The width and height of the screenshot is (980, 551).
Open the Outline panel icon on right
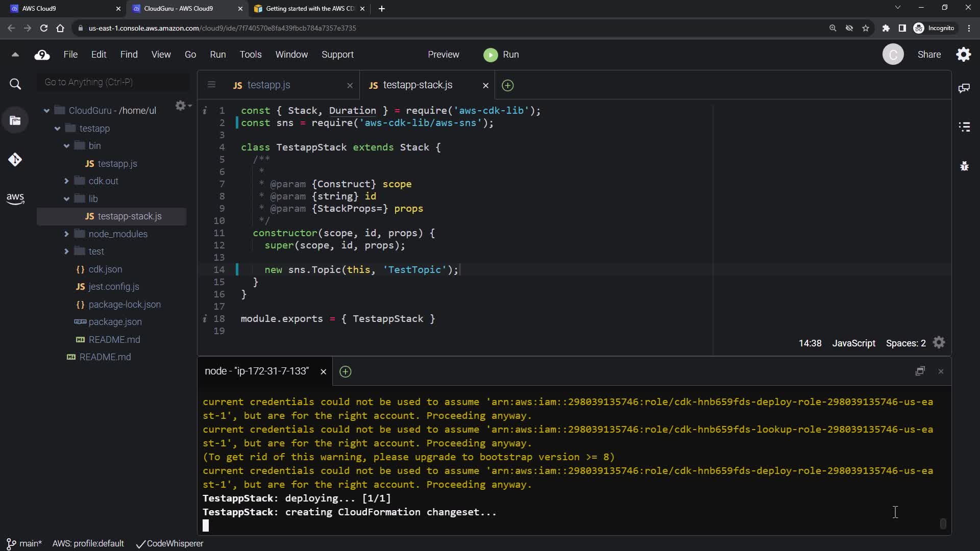[964, 127]
